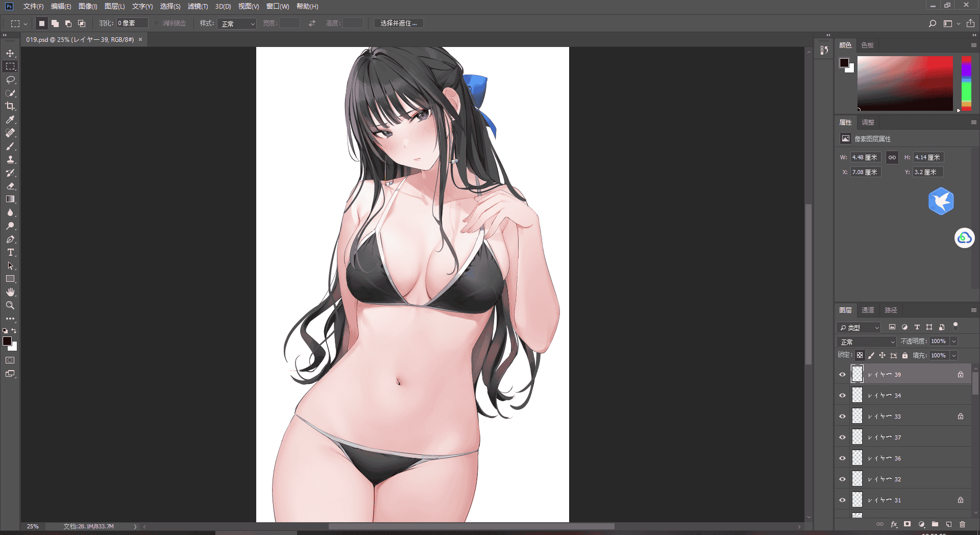Open the 滤镜(T) menu
980x535 pixels.
pos(198,6)
